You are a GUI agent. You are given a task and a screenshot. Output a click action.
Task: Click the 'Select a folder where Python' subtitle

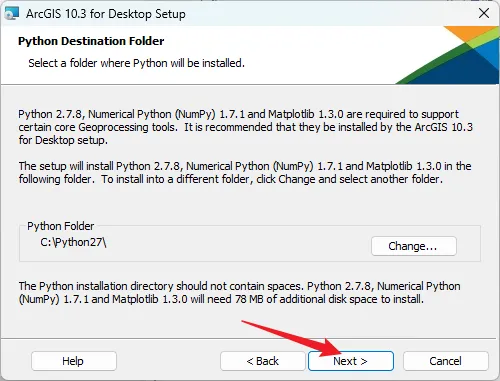click(136, 63)
